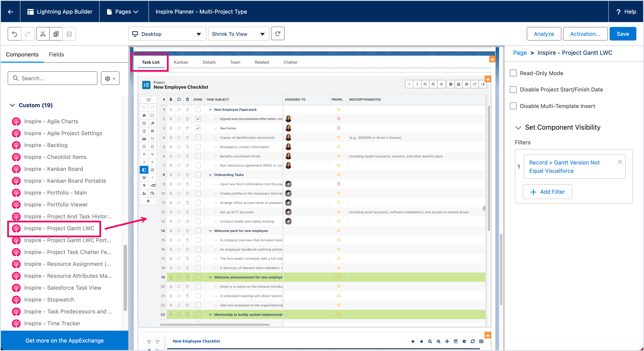644x351 pixels.
Task: Click the refresh canvas button
Action: point(278,34)
